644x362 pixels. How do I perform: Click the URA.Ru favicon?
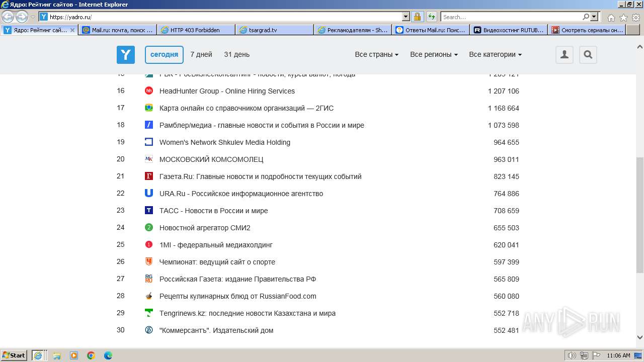(149, 194)
